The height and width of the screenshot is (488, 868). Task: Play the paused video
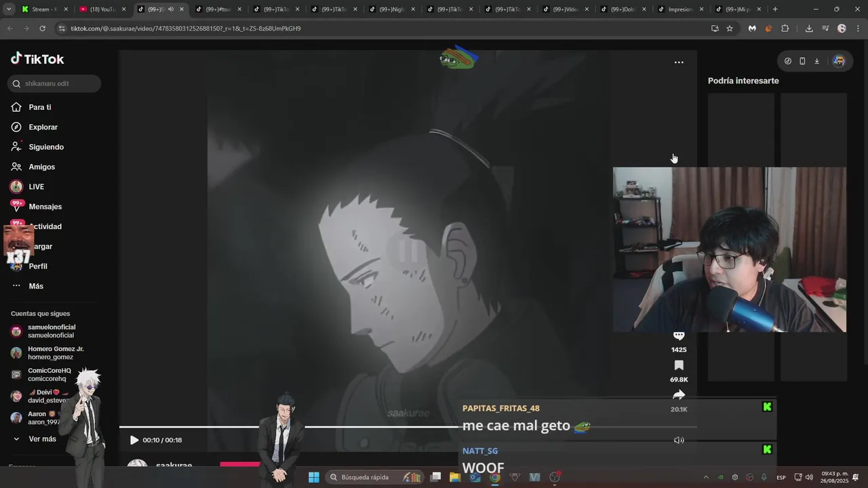point(134,440)
